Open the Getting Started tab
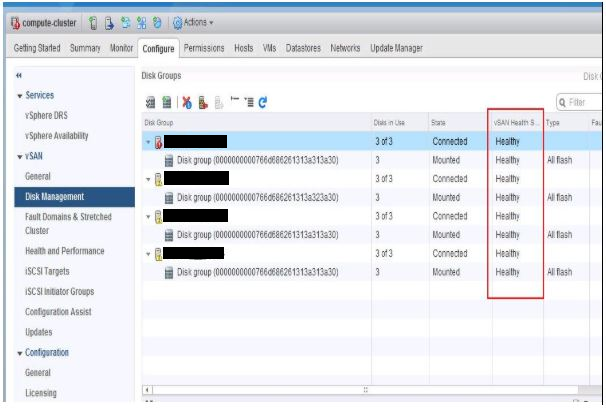 (x=37, y=48)
